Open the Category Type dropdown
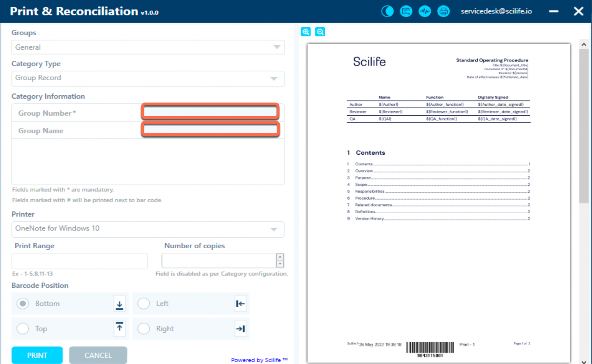Screen dimensions: 592x364 tap(148, 78)
